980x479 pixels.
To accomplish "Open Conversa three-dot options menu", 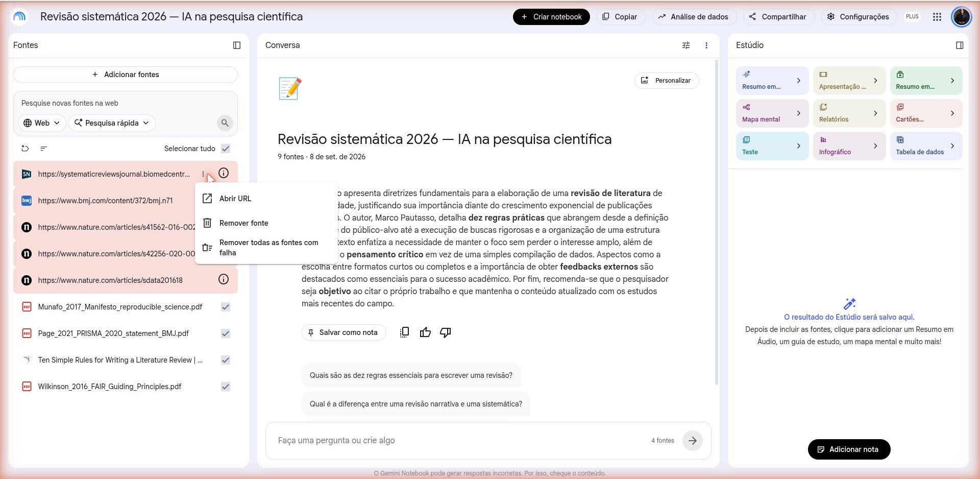I will point(706,45).
